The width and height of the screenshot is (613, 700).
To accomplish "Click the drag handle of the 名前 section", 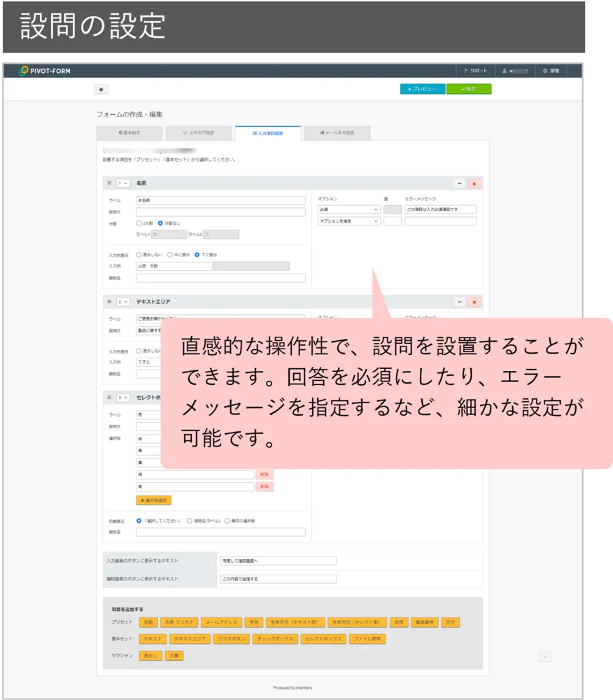I will click(108, 183).
